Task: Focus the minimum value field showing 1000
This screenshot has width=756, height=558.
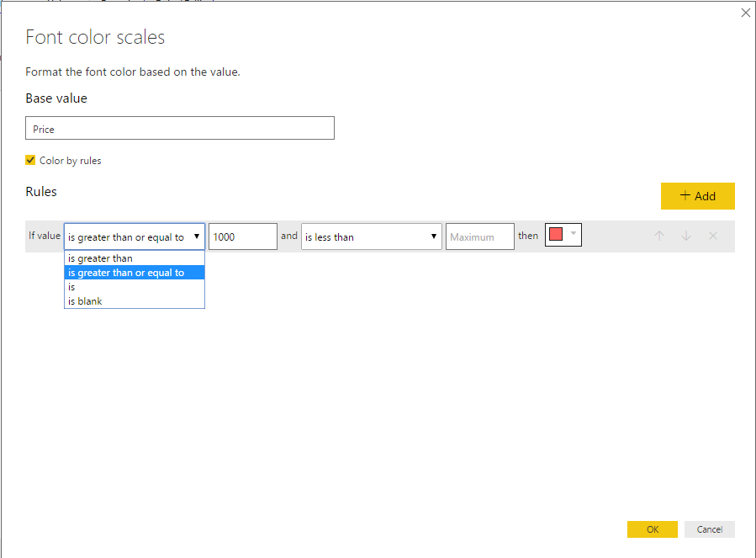Action: pos(242,236)
